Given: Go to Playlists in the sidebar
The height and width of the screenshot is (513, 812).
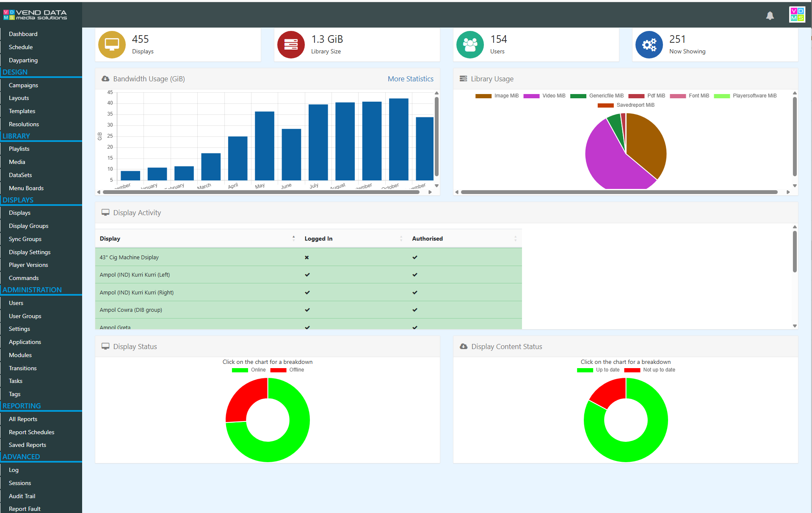Looking at the screenshot, I should (x=19, y=149).
